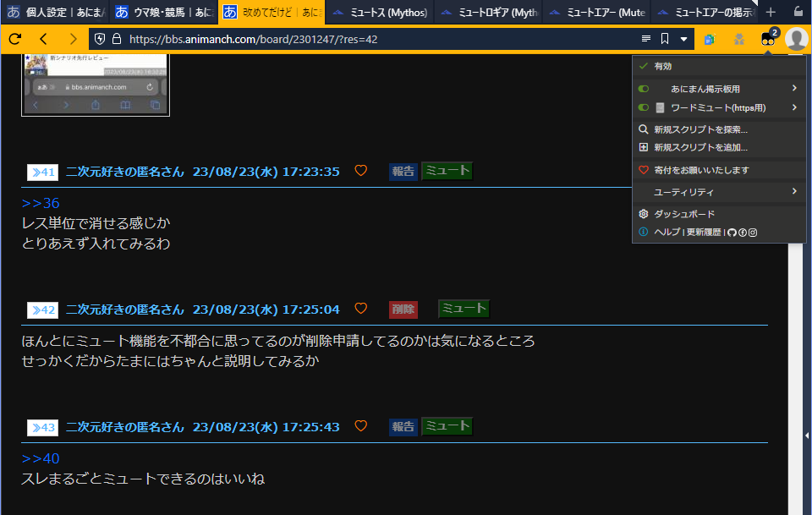Follow the >>40 reply anchor link
This screenshot has width=812, height=515.
[41, 458]
